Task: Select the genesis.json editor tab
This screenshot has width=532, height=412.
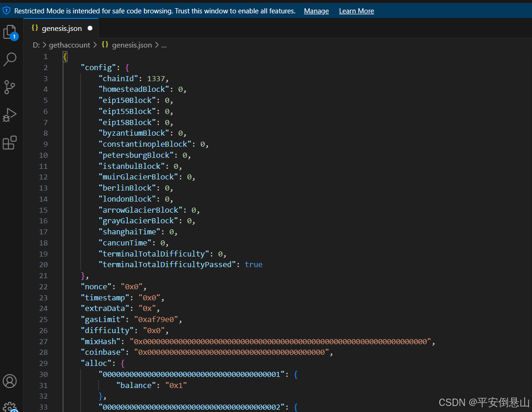Action: click(x=61, y=28)
